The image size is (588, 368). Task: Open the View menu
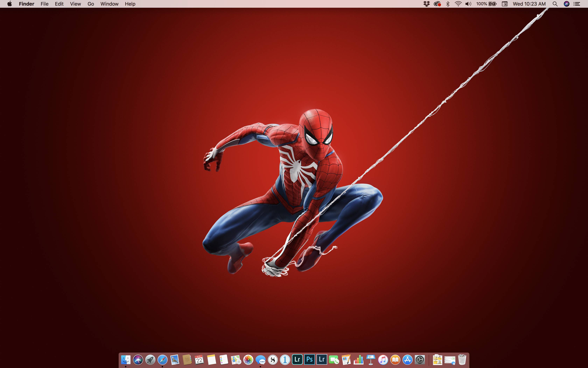pos(75,4)
